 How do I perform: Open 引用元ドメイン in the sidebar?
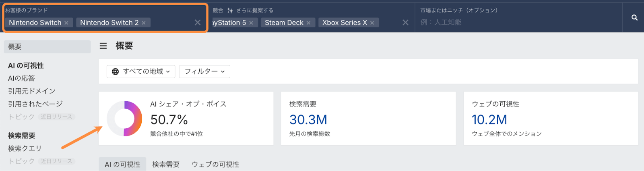32,91
